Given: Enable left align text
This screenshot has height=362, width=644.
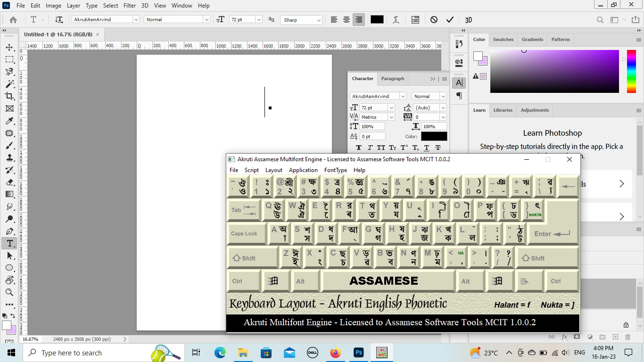Looking at the screenshot, I should [334, 20].
